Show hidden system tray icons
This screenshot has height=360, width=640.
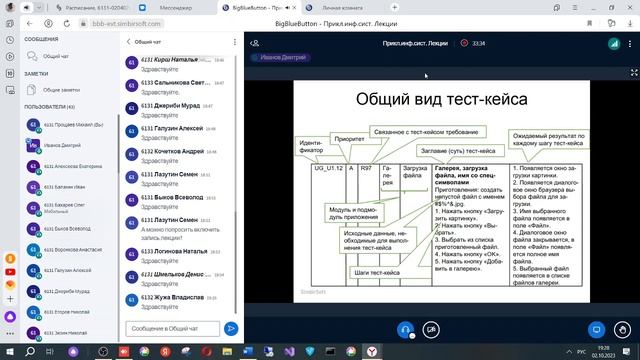tap(569, 351)
